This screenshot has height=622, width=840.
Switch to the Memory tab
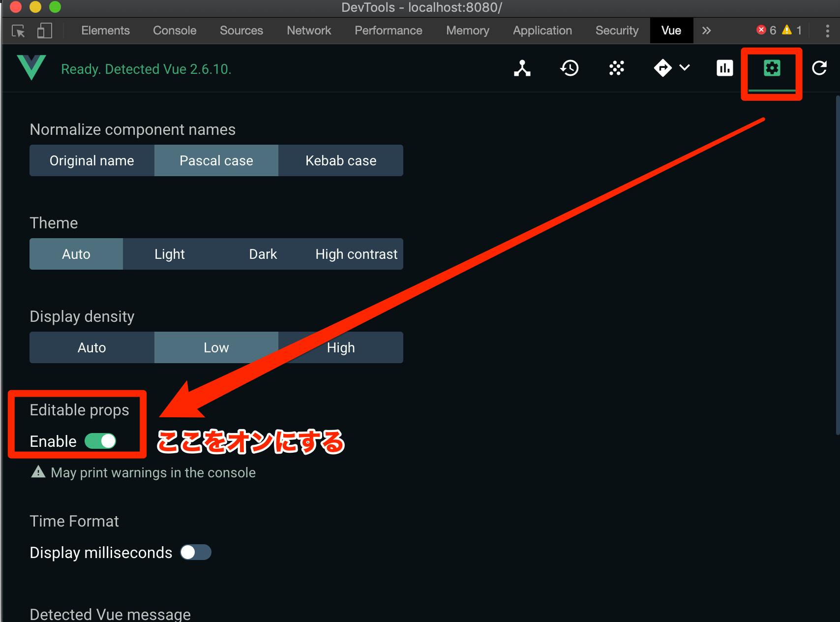468,31
